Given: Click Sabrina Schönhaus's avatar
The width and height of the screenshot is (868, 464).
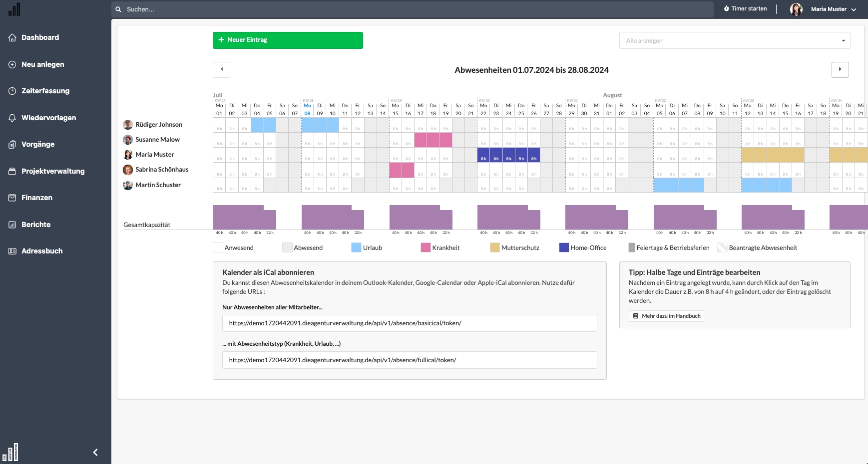Looking at the screenshot, I should [x=128, y=170].
